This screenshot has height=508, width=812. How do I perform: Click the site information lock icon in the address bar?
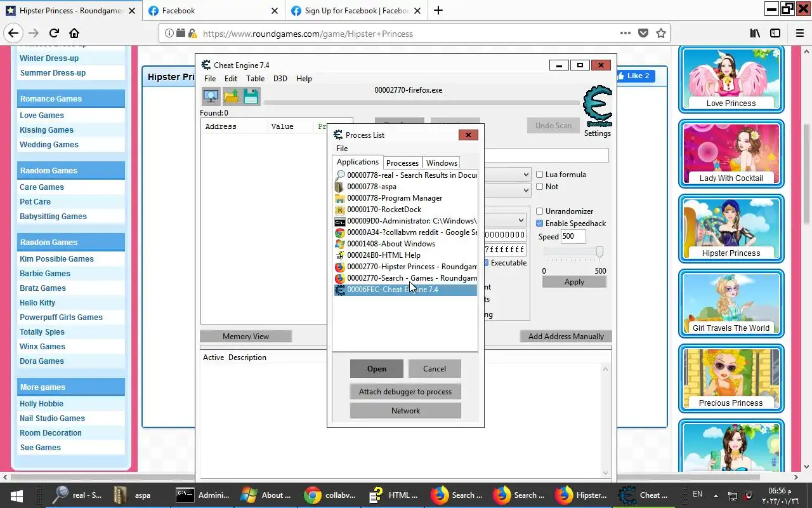coord(192,34)
